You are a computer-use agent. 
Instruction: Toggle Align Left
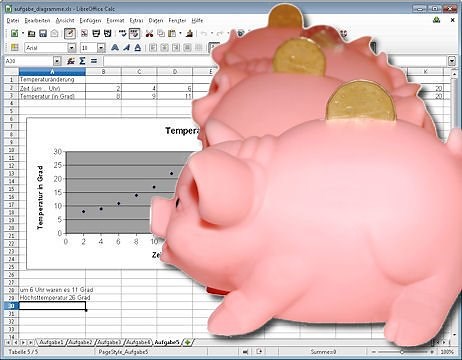click(153, 48)
